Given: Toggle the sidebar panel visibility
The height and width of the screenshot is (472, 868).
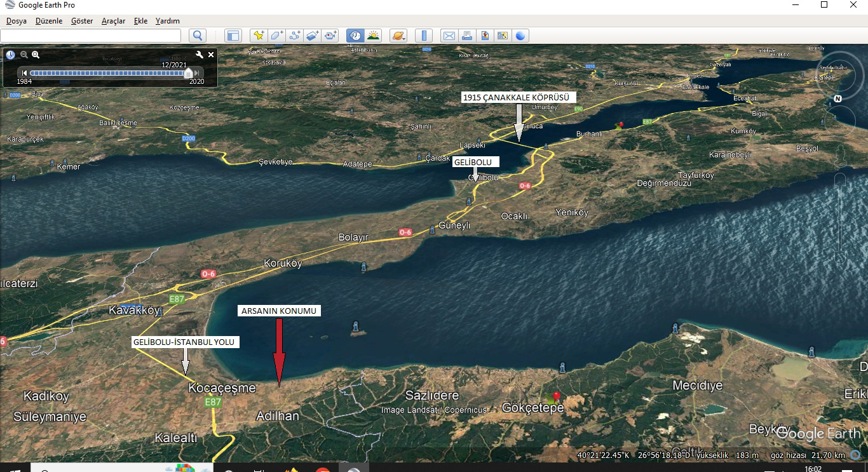Looking at the screenshot, I should coord(233,36).
